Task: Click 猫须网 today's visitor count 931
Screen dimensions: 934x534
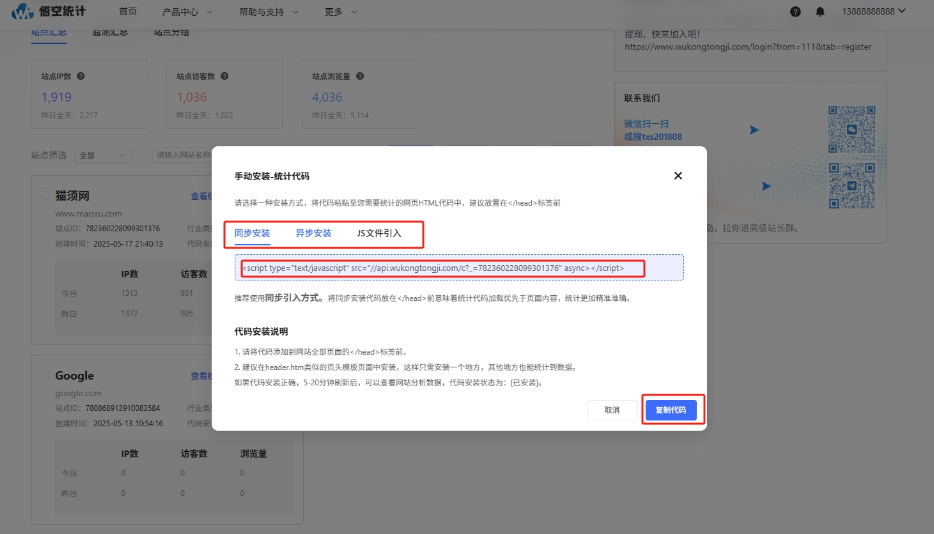Action: coord(187,293)
